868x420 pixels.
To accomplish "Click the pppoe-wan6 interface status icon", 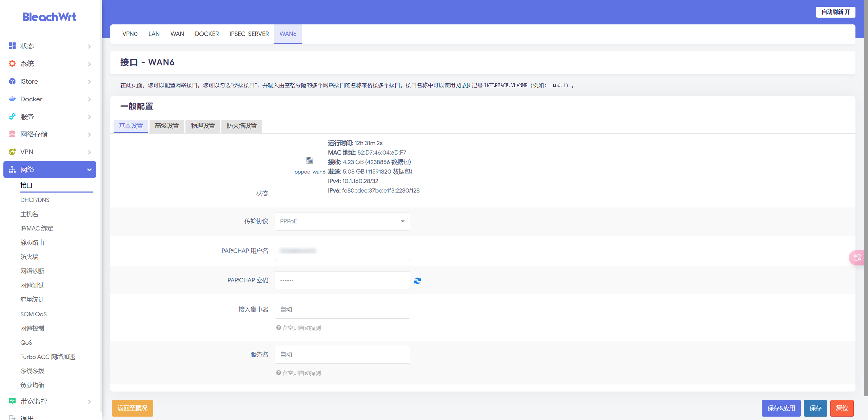I will pos(310,161).
